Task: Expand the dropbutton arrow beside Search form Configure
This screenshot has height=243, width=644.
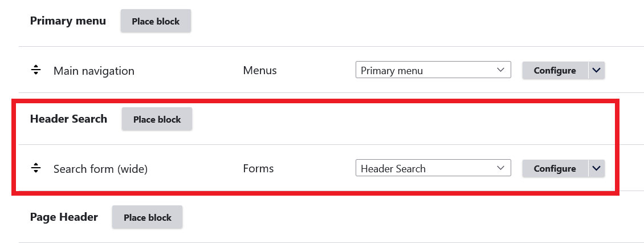Action: (x=596, y=168)
